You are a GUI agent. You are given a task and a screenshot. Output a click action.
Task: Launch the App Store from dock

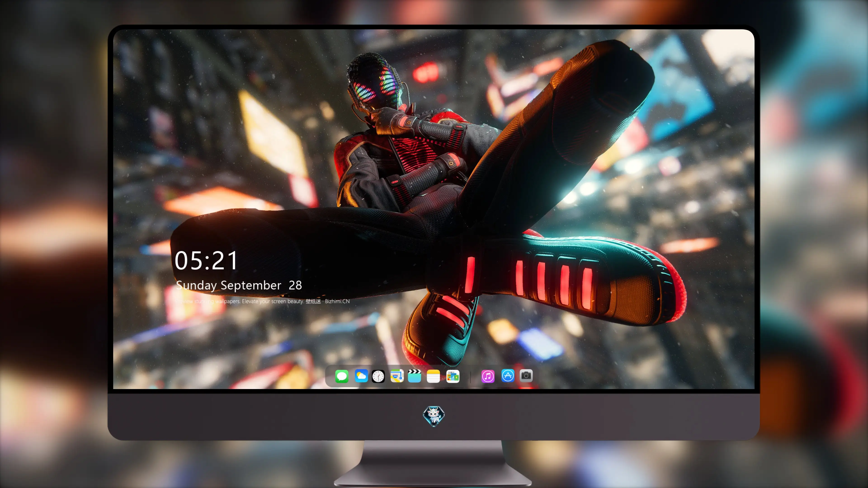pos(508,375)
